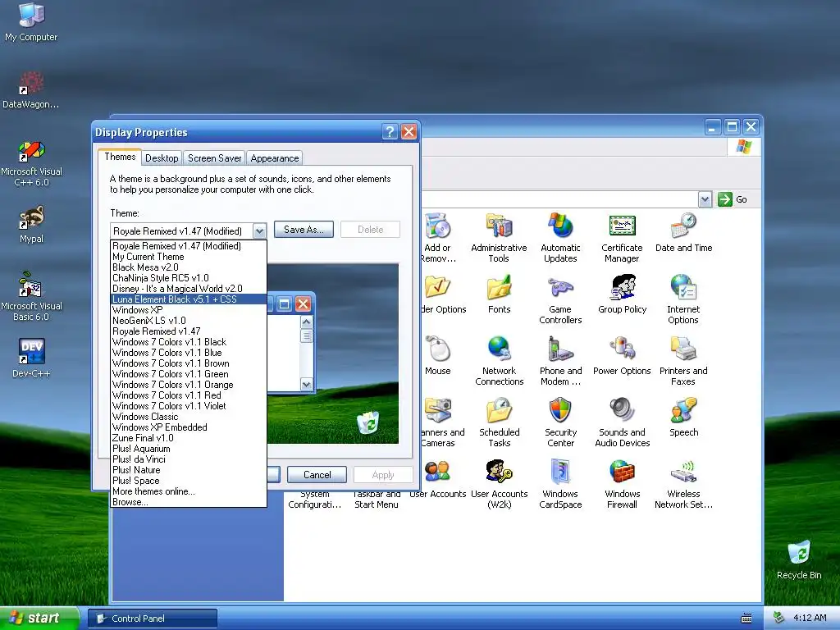
Task: Click the Start button
Action: click(39, 618)
